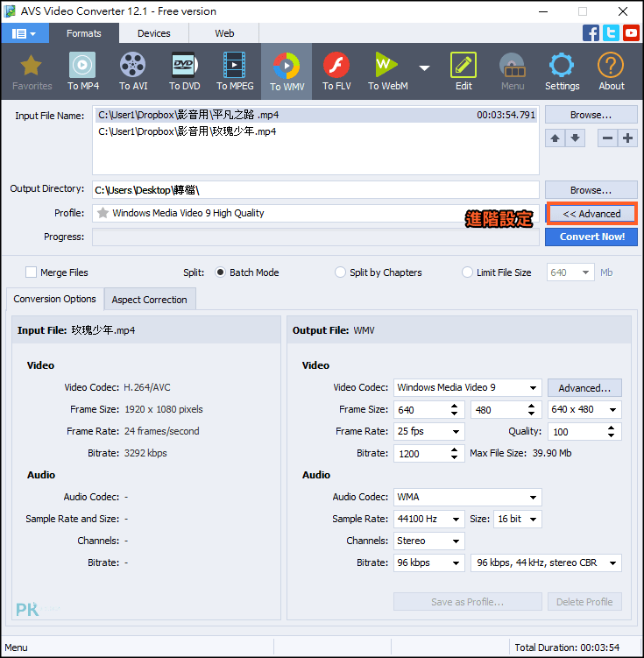Select file 玫瑰少年.mp4 in list

316,131
